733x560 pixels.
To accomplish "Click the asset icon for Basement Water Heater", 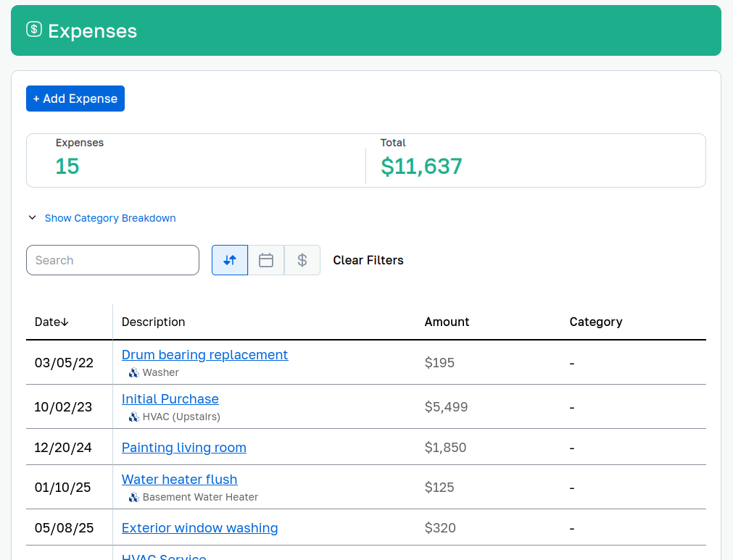I will [x=132, y=497].
